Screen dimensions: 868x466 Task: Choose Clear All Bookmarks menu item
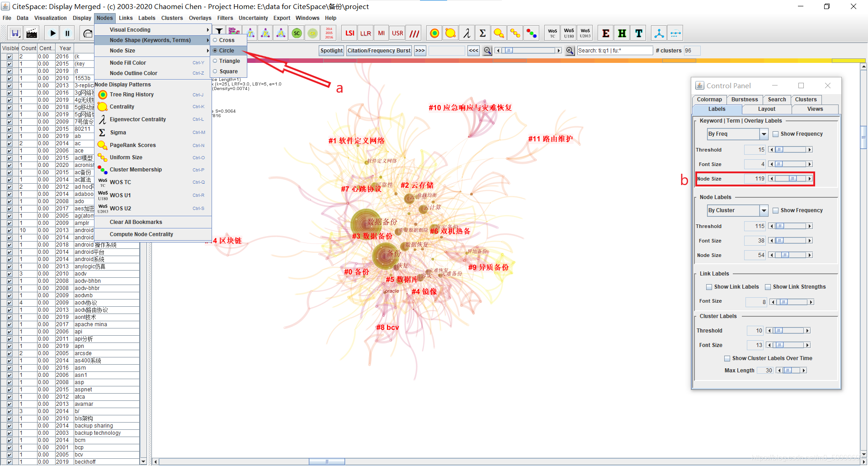pos(153,222)
